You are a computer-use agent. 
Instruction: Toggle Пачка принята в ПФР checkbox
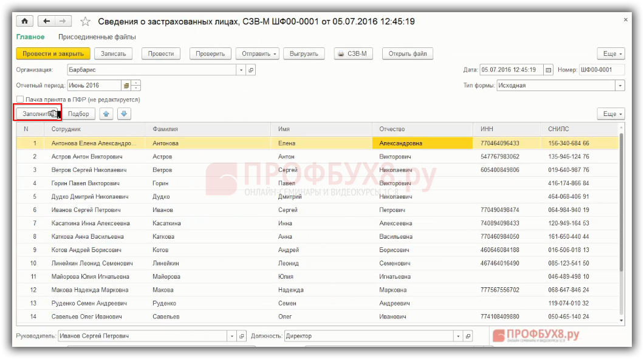20,99
